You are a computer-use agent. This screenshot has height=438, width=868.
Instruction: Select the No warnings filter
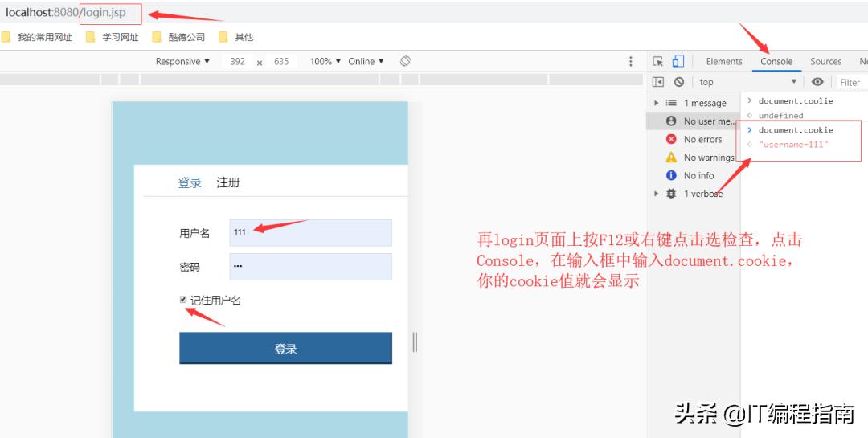tap(693, 158)
